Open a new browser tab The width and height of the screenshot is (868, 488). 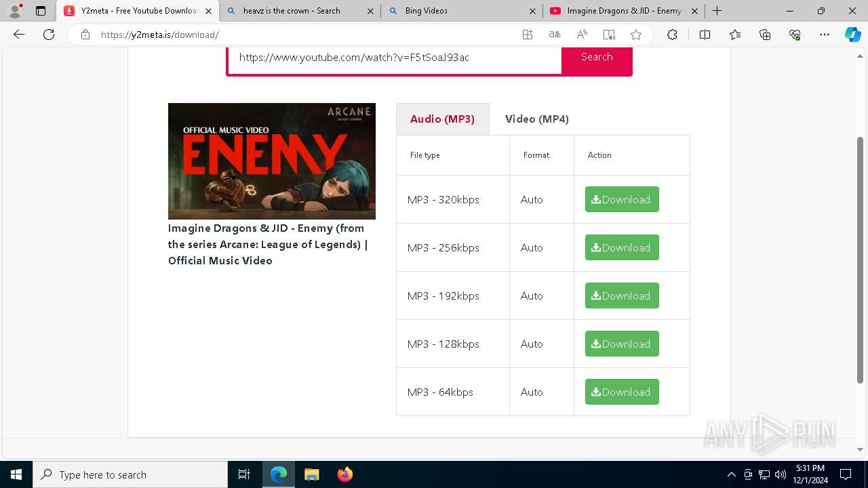point(717,11)
